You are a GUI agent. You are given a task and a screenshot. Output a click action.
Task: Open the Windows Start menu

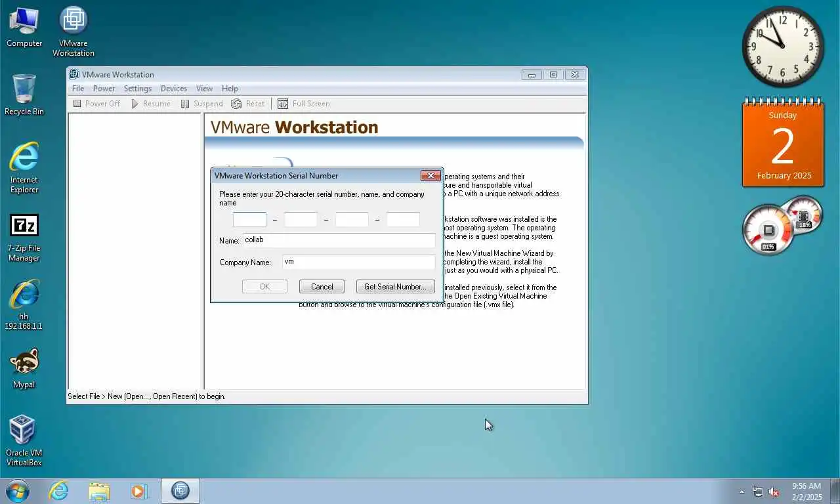(x=17, y=491)
